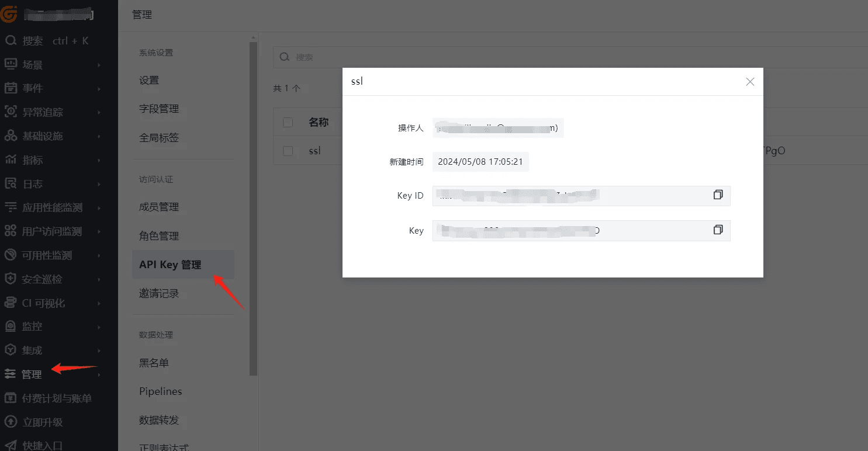Click the CI 可视化 label

click(43, 303)
